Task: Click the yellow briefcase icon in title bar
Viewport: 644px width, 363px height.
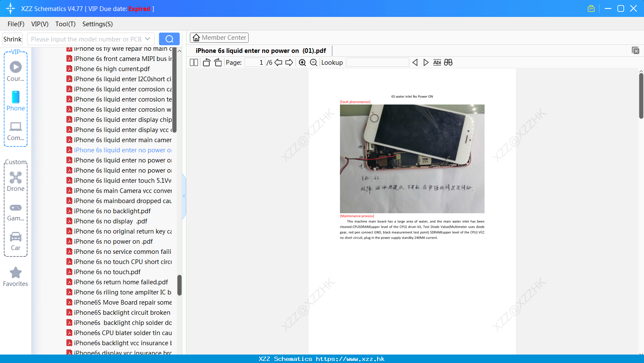Action: click(x=591, y=8)
